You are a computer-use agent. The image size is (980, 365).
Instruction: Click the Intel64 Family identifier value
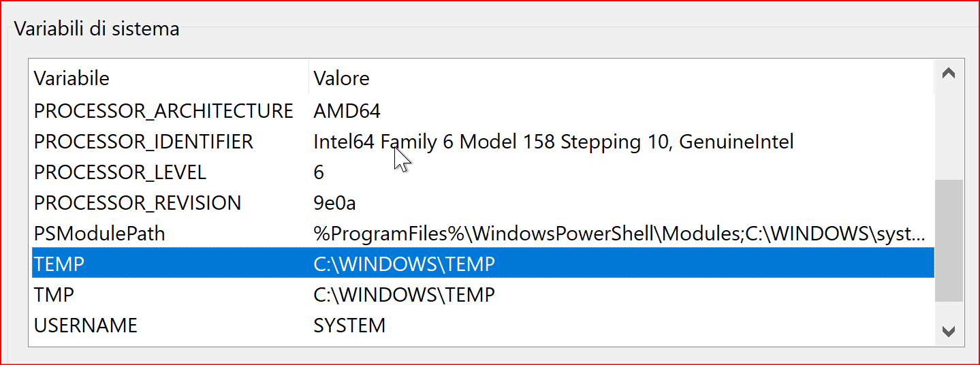click(x=554, y=142)
